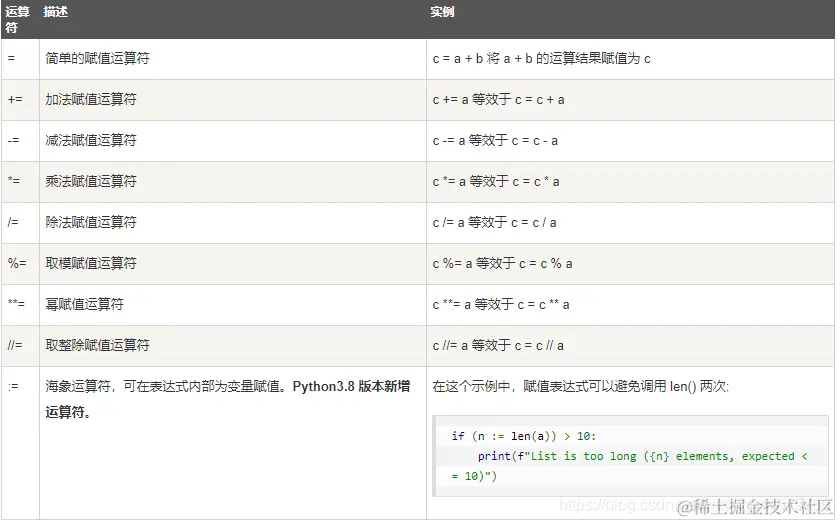This screenshot has height=523, width=840.
Task: Click example 'c = a + b 将 a + b 的运算结果赋值为 c'
Action: (542, 58)
